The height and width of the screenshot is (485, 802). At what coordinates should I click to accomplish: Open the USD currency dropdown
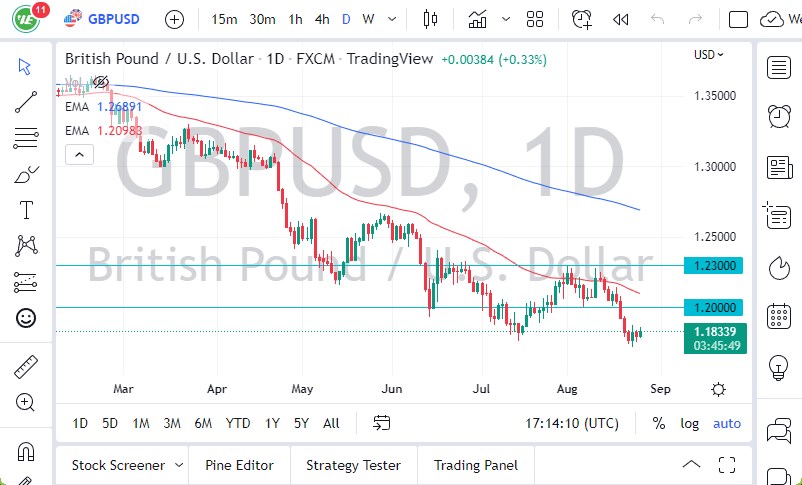tap(708, 55)
